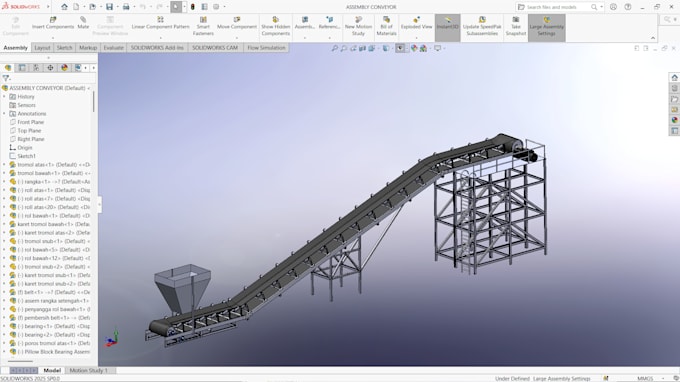Screen dimensions: 680x382
Task: Open Bill of Materials tool
Action: (386, 26)
